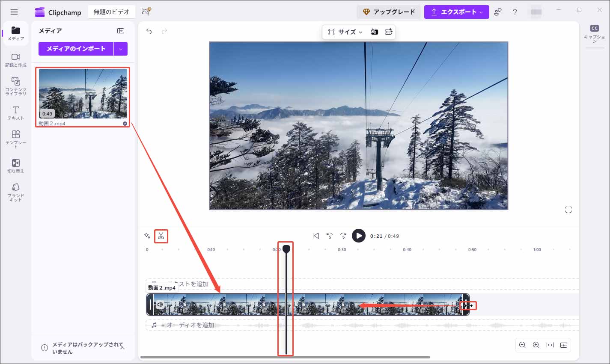The width and height of the screenshot is (610, 364).
Task: Open help via the question mark icon
Action: [x=515, y=12]
